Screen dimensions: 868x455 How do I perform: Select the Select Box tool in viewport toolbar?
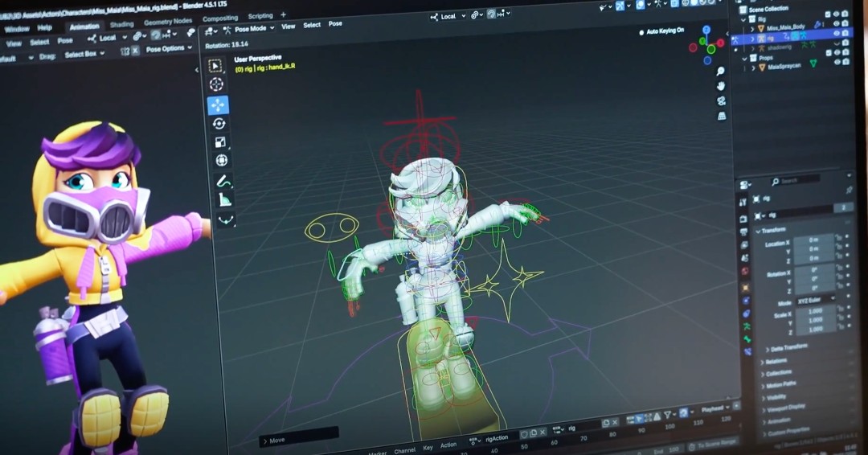click(215, 65)
